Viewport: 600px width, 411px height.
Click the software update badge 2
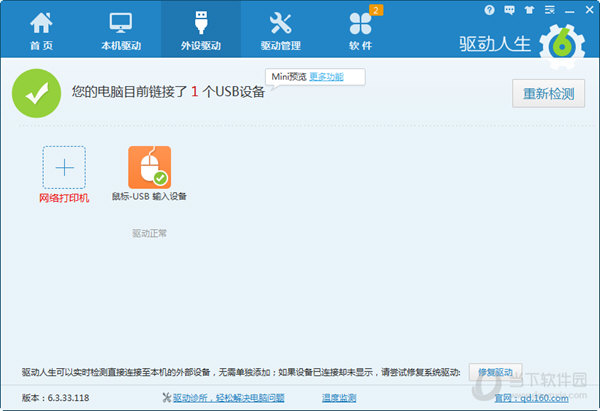[x=376, y=10]
